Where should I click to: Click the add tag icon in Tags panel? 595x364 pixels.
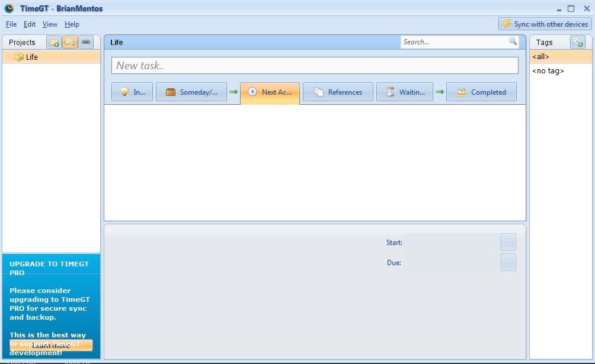(578, 42)
